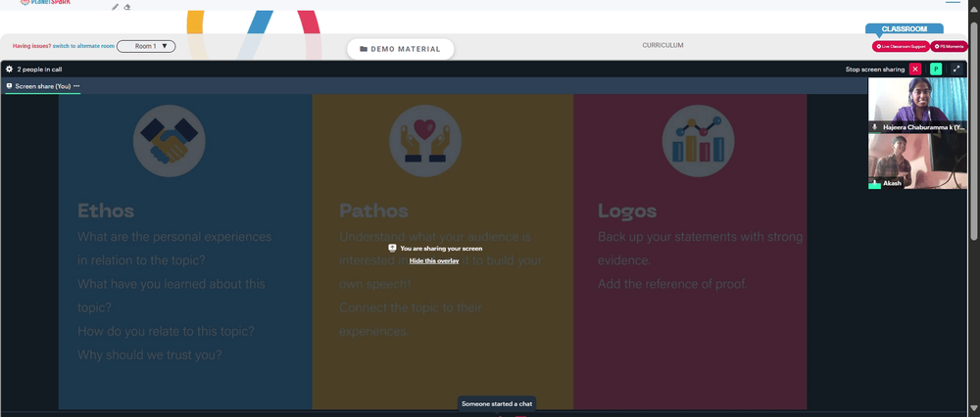Click the 'Someone started a chat' notification
The image size is (980, 417).
tap(497, 404)
